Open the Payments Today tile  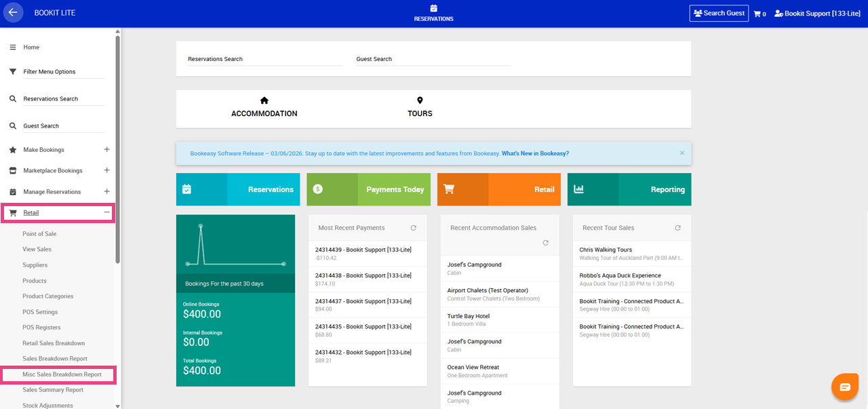(x=368, y=189)
